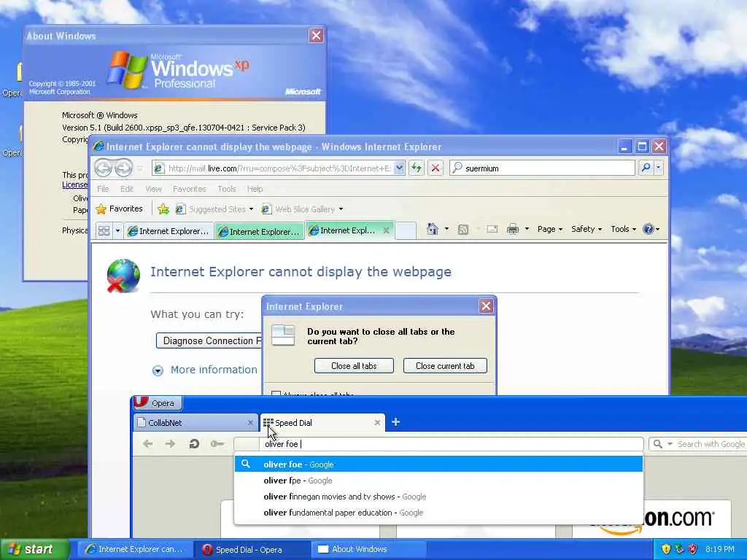
Task: Open IE search provider dropdown arrow
Action: tap(659, 168)
